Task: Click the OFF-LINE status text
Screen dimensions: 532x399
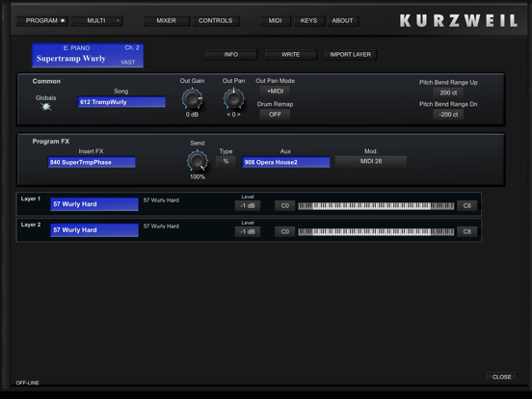Action: coord(27,383)
